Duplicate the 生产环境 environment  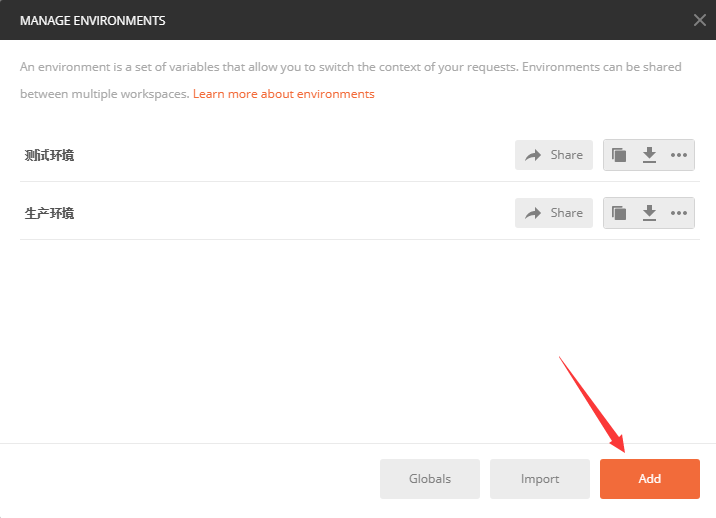pyautogui.click(x=619, y=213)
